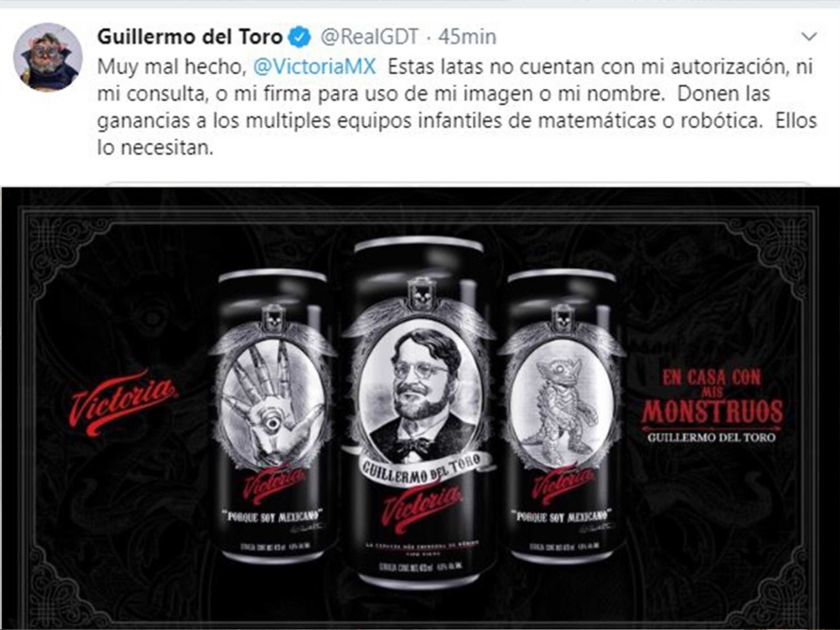Click the Guillermo del Toro display name
The image size is (840, 630).
pos(189,37)
